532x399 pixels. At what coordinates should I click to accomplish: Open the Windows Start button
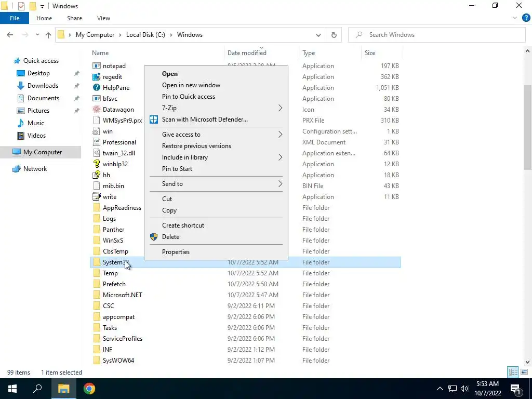point(12,389)
